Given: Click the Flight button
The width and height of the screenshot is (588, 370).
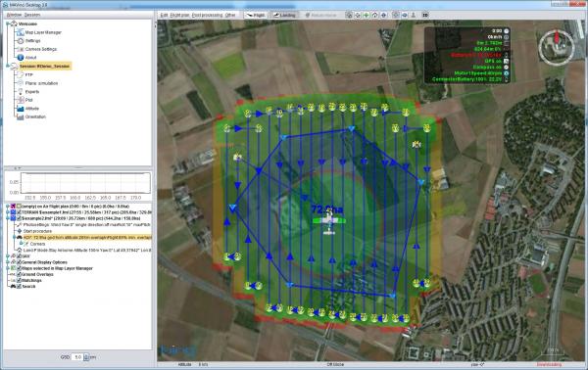Looking at the screenshot, I should [256, 15].
